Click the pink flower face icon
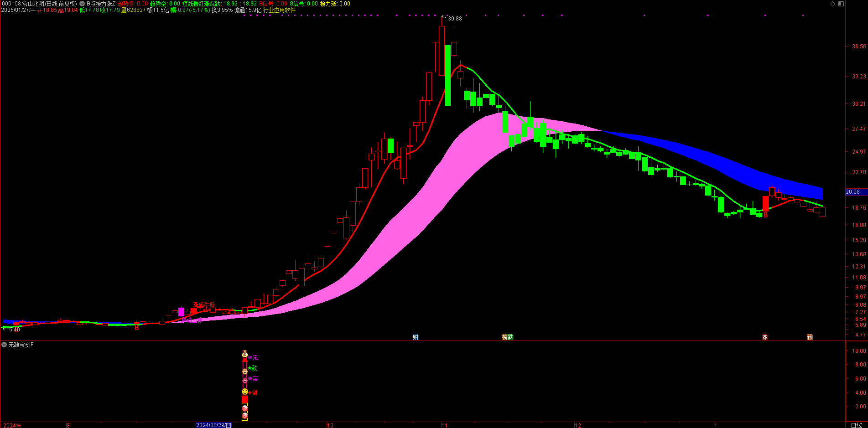This screenshot has height=428, width=868. (x=245, y=381)
